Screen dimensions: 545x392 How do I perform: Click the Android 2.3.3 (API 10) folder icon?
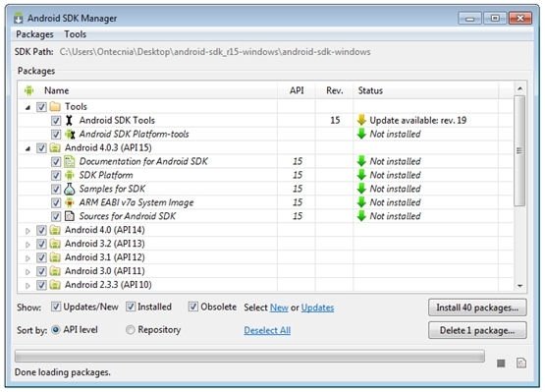(x=55, y=285)
